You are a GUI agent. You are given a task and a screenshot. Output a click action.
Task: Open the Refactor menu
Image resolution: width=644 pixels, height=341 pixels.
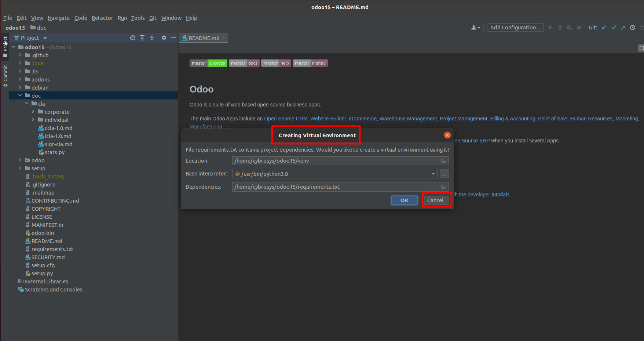pos(102,18)
